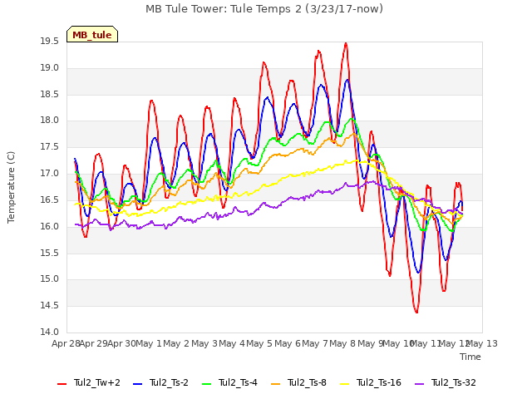Image resolution: width=532 pixels, height=399 pixels.
Task: Click the 19.5 y-axis tick label
Action: pos(50,42)
